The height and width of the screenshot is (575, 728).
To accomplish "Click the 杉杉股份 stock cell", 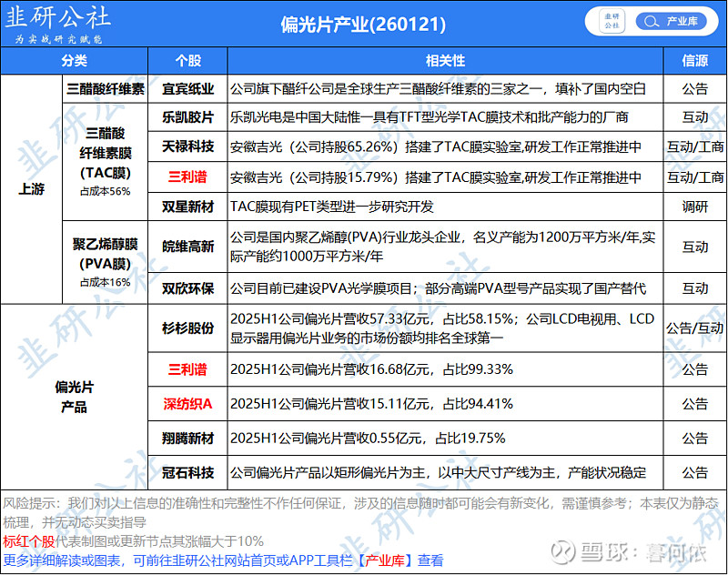I will [187, 328].
